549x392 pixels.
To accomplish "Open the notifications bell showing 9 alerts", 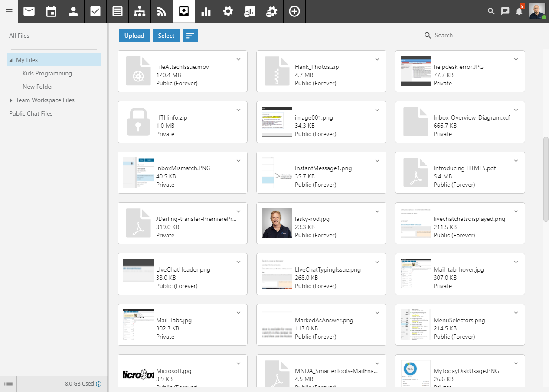I will (519, 11).
